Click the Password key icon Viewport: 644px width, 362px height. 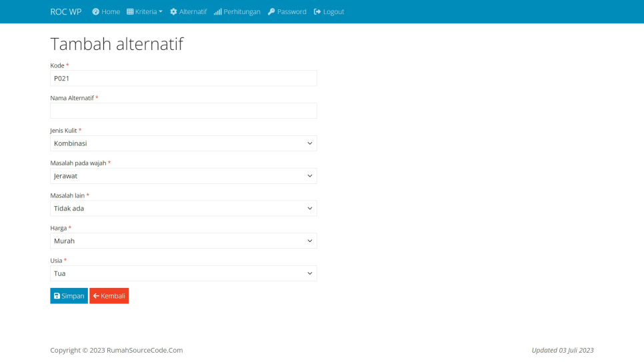[x=271, y=12]
